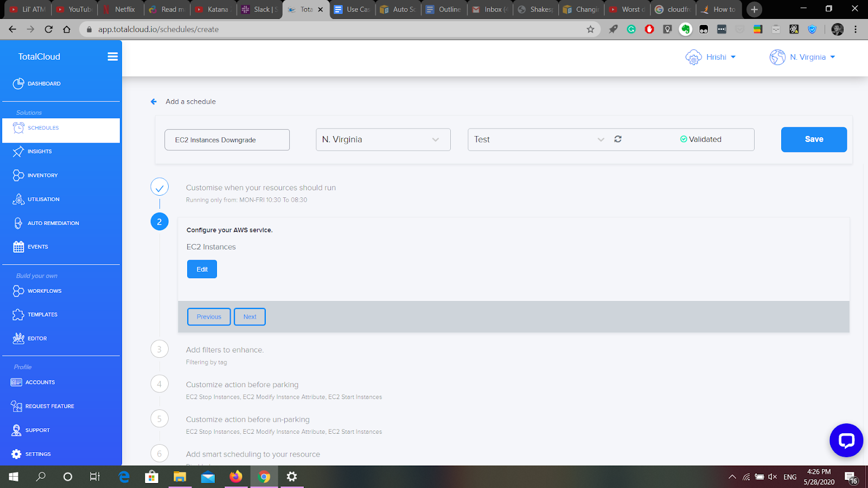Open Firefox from the taskbar
Viewport: 868px width, 488px height.
coord(236,477)
